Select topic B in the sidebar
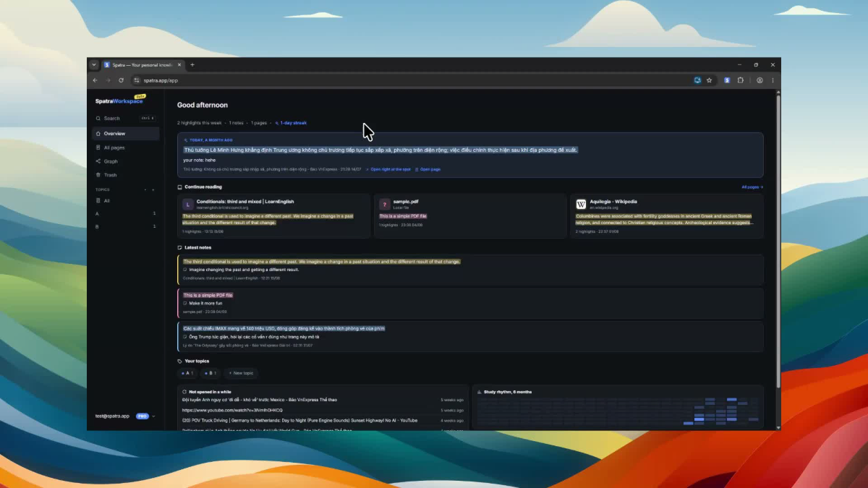This screenshot has width=868, height=488. tap(125, 227)
